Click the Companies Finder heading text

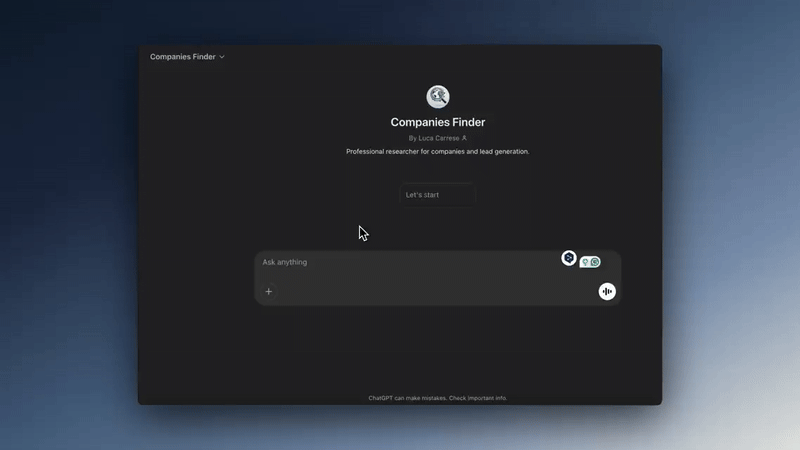[438, 122]
